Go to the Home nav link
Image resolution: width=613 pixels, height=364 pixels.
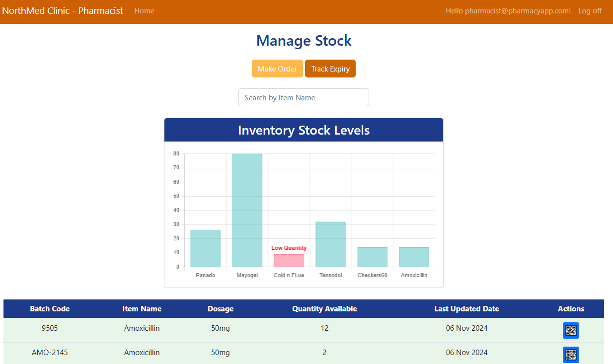144,11
